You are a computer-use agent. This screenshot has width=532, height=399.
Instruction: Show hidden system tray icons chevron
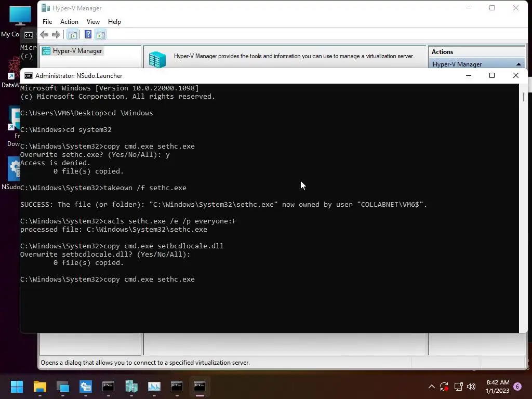click(x=432, y=387)
